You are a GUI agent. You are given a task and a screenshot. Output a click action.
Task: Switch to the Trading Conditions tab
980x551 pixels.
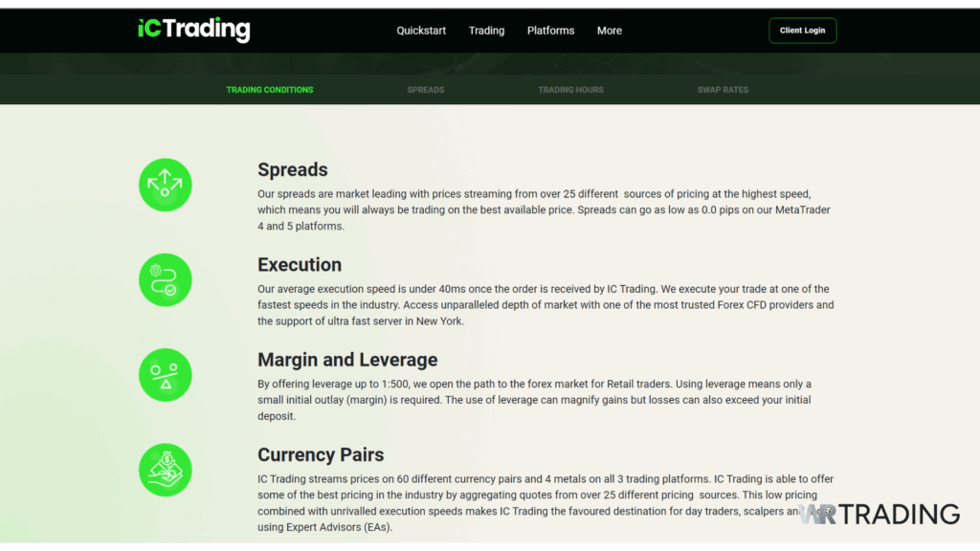[269, 89]
